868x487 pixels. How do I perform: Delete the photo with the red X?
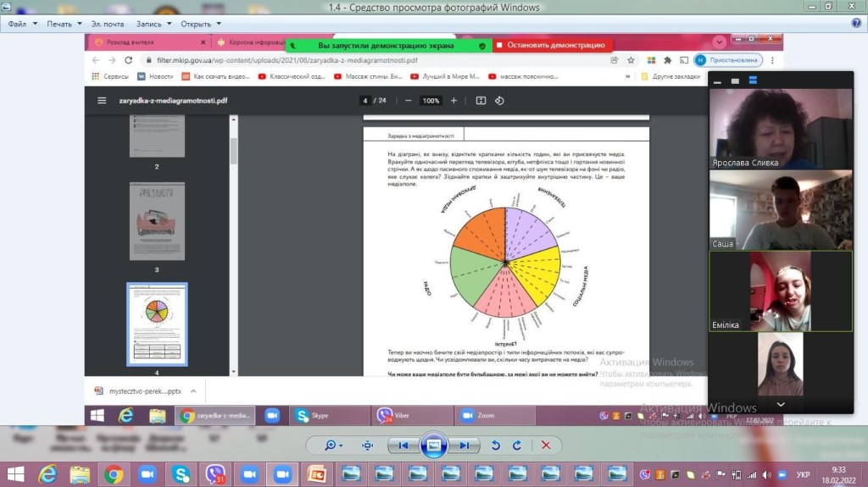(546, 445)
